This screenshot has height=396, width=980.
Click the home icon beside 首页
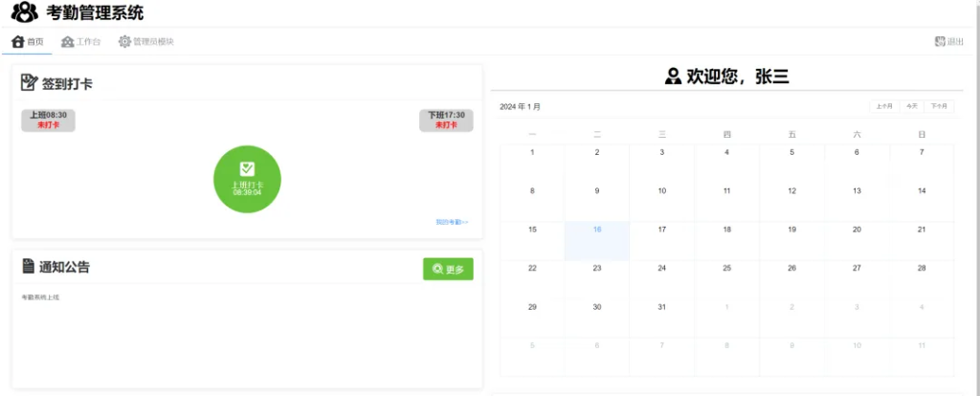(17, 42)
